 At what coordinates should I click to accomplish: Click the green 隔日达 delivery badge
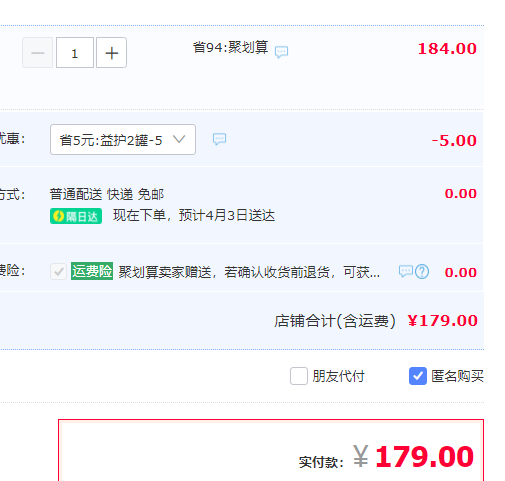[x=76, y=216]
